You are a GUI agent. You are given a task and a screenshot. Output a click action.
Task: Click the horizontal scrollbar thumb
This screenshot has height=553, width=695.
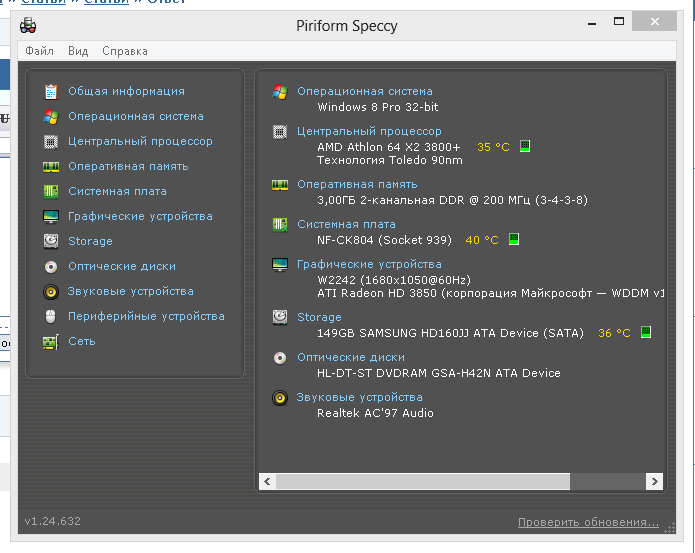[x=423, y=482]
